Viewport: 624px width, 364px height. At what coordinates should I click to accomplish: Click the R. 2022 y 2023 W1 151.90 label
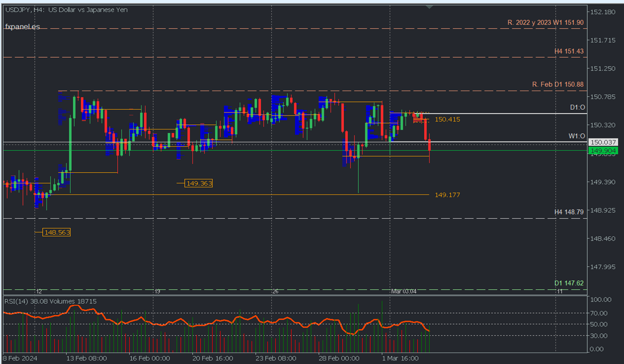(x=545, y=23)
